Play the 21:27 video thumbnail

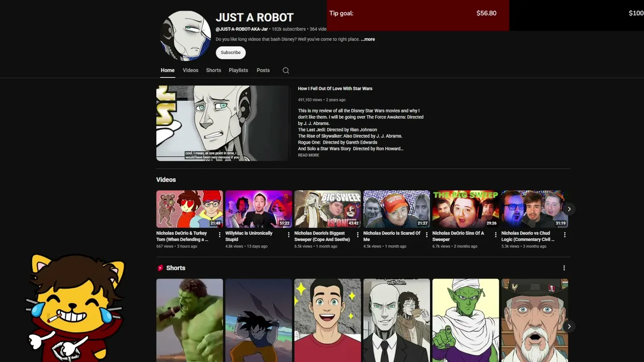396,209
